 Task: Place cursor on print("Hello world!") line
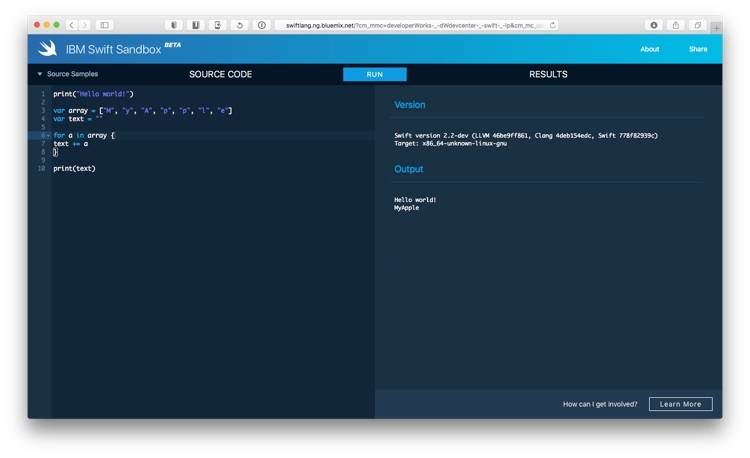coord(93,94)
